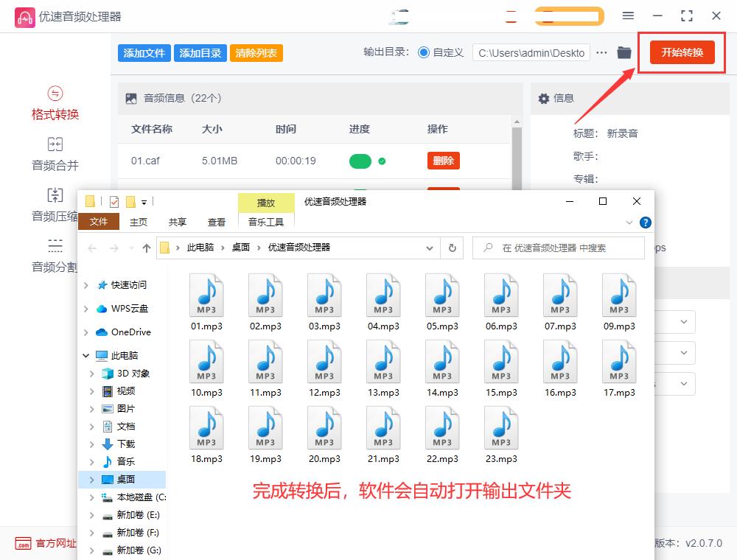Screen dimensions: 737x560
Task: Click the refresh icon in the Explorer address bar
Action: [453, 248]
